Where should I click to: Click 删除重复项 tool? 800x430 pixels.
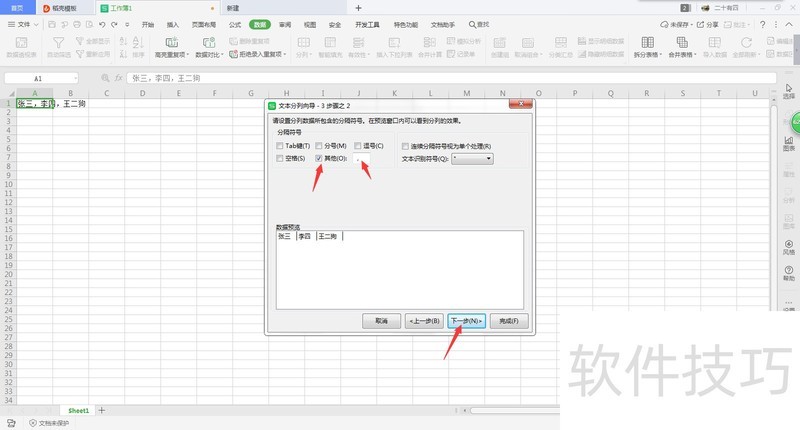249,41
